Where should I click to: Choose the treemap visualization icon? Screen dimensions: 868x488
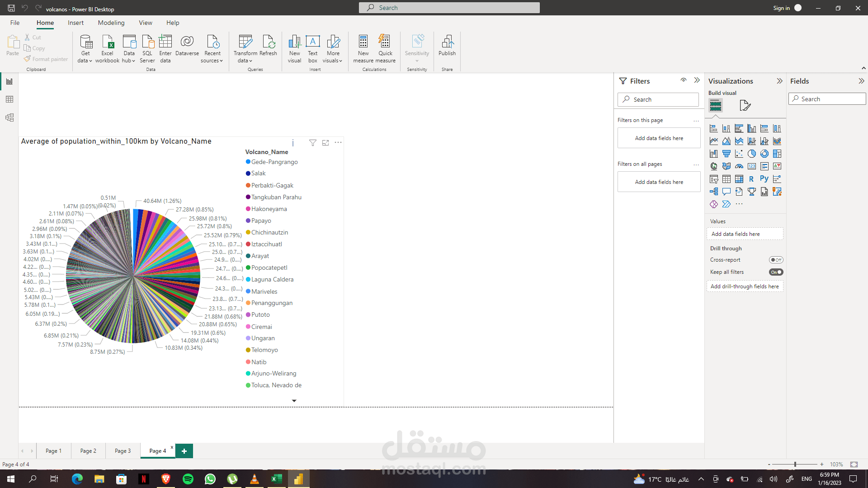(777, 154)
